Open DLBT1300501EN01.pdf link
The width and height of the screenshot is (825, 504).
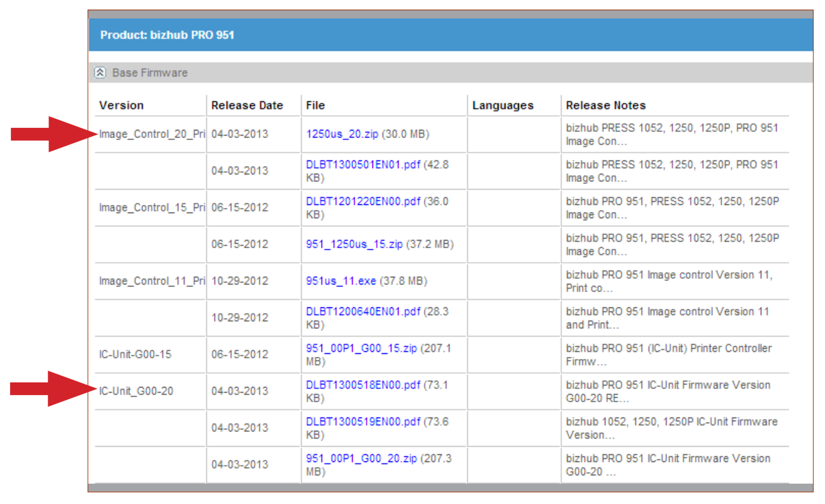(x=363, y=164)
